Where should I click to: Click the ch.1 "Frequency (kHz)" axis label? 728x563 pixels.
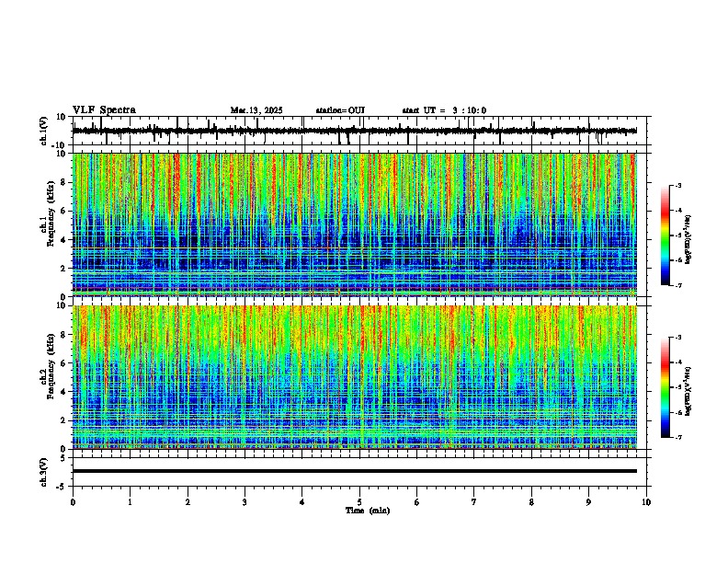51,213
